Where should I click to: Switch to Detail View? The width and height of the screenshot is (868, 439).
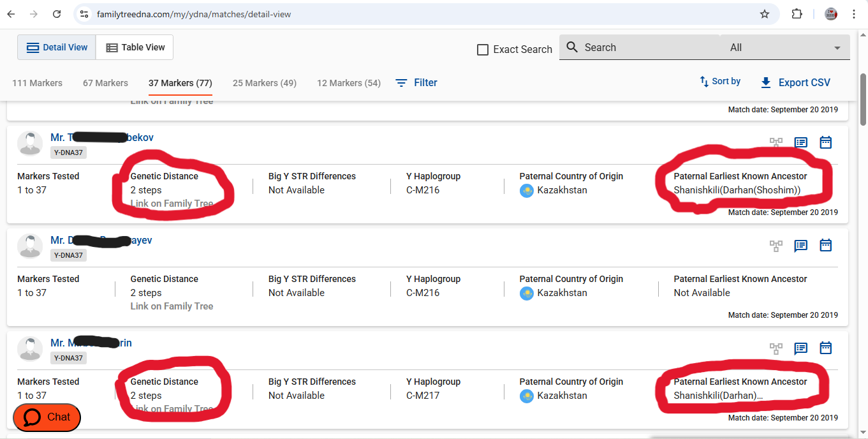tap(57, 47)
